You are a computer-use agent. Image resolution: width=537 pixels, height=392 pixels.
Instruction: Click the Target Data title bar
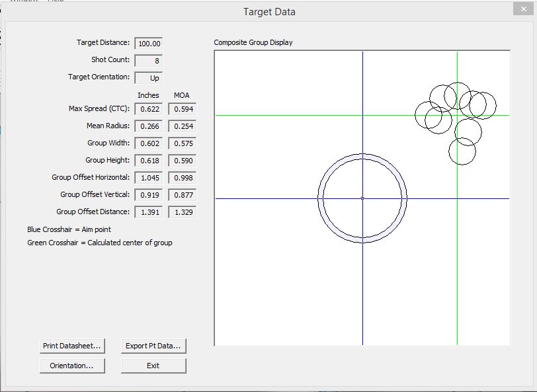(x=268, y=11)
